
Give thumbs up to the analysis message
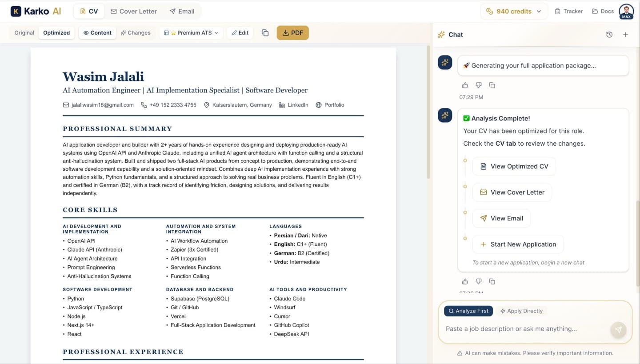pos(465,281)
